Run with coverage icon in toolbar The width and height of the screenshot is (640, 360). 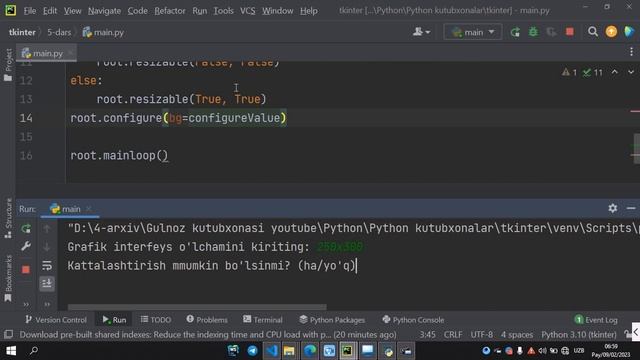click(551, 32)
